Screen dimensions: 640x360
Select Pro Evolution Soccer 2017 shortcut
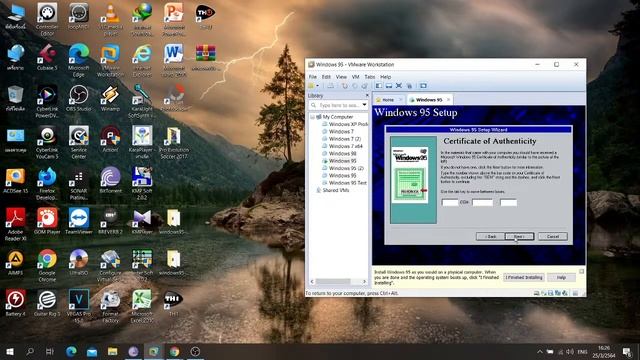point(174,142)
